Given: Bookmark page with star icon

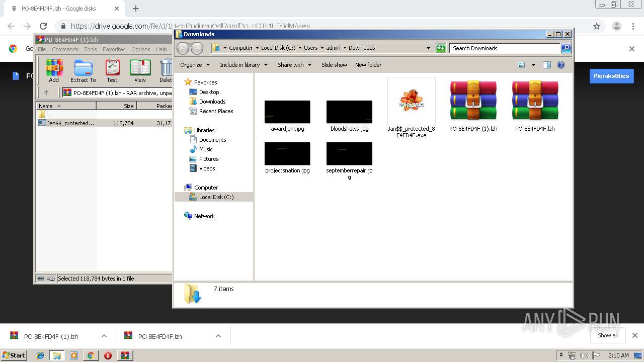Looking at the screenshot, I should click(597, 26).
